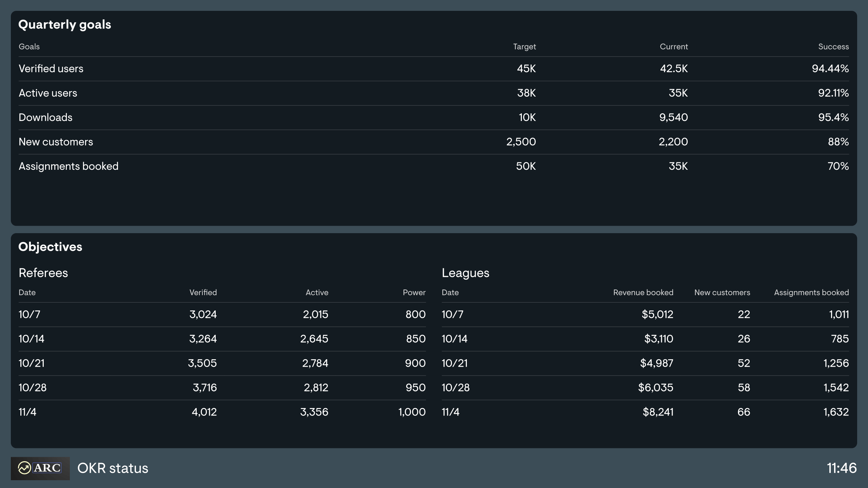The width and height of the screenshot is (868, 488).
Task: Click the 2,812 active value
Action: point(316,387)
